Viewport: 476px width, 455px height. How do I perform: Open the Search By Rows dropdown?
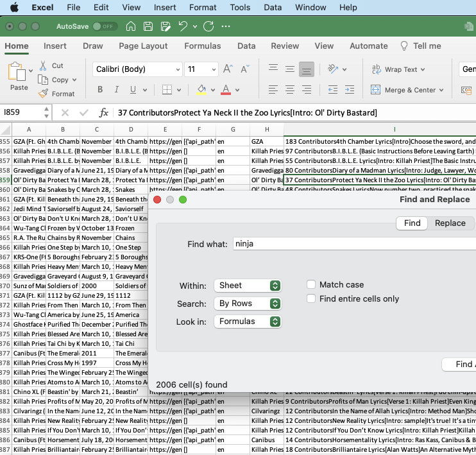click(248, 304)
